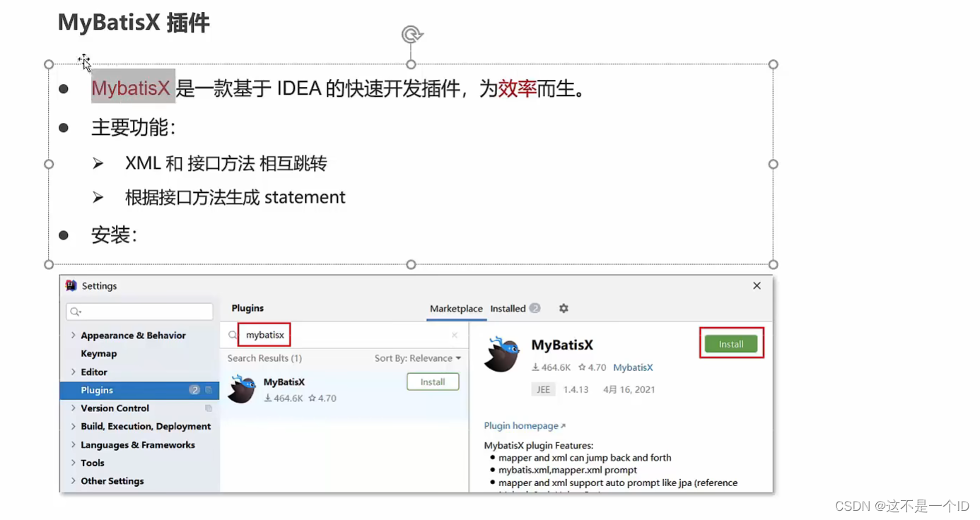Viewport: 980px width, 520px height.
Task: Select Keymap in settings tree
Action: 99,354
